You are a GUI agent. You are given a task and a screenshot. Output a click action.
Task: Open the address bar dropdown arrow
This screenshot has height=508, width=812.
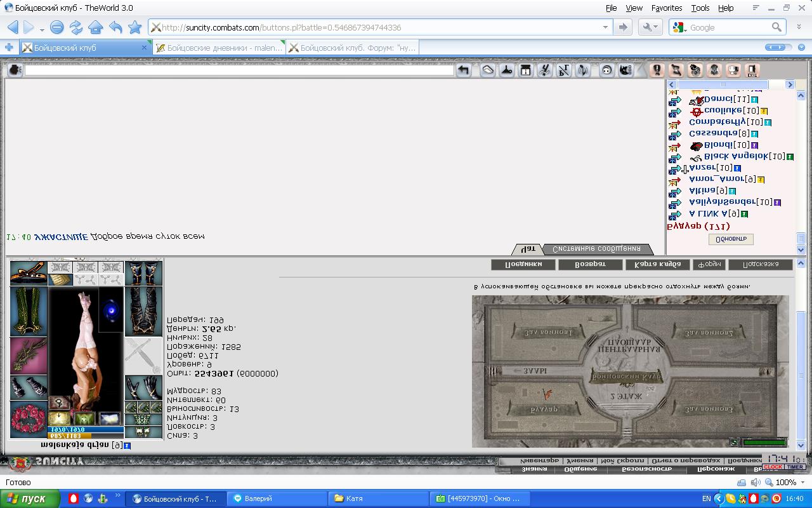click(605, 27)
